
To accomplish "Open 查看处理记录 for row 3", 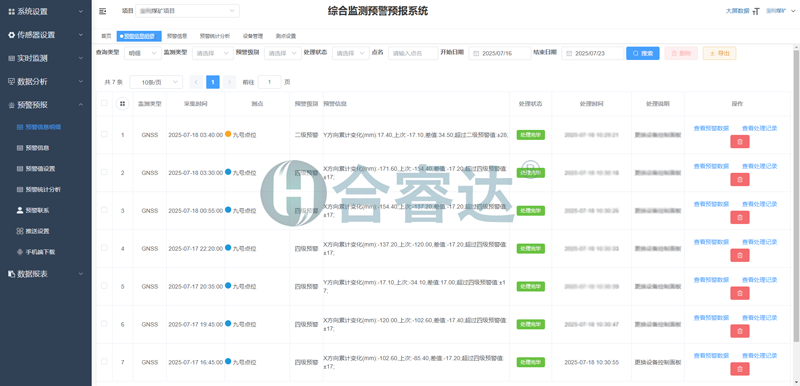I will (x=760, y=204).
